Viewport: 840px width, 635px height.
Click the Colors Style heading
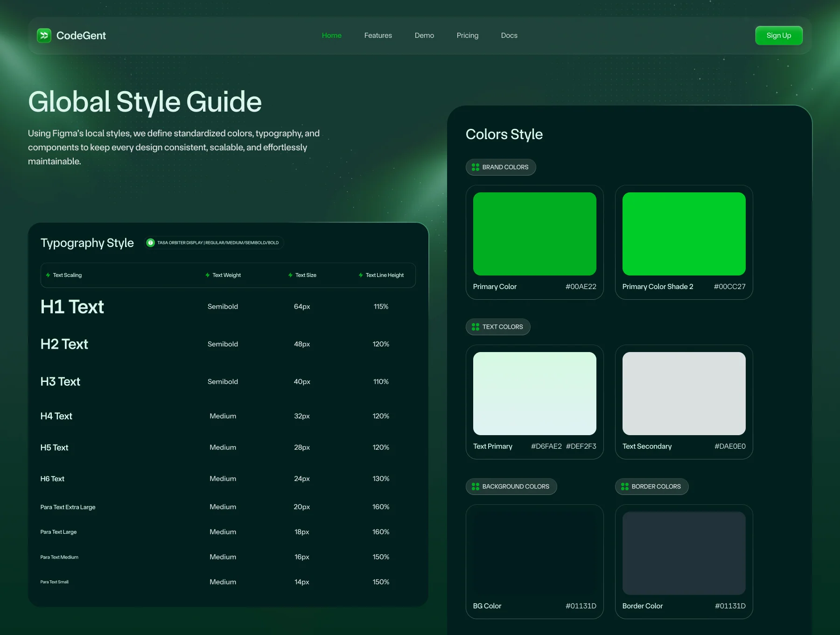(504, 134)
